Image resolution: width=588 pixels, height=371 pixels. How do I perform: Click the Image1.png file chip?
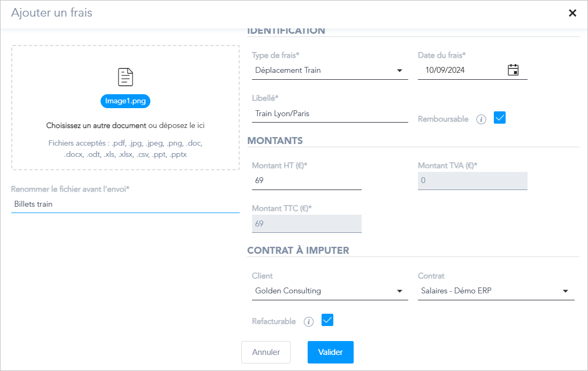click(x=125, y=101)
